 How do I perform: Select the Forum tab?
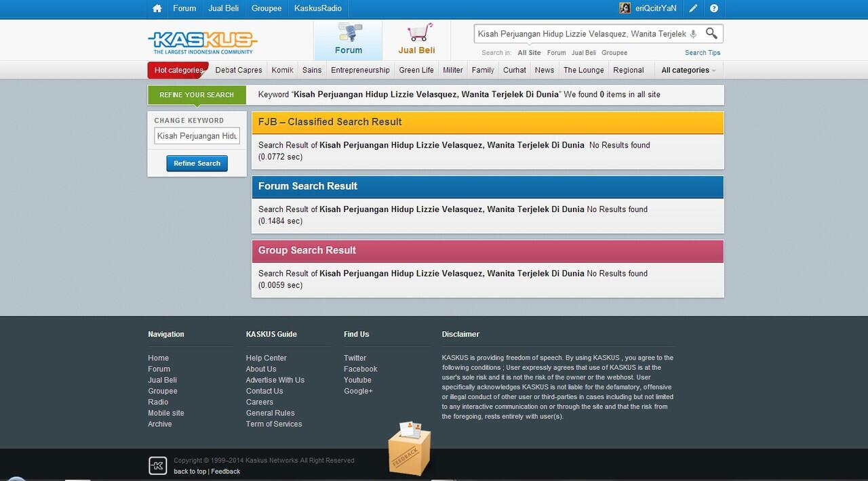[348, 40]
